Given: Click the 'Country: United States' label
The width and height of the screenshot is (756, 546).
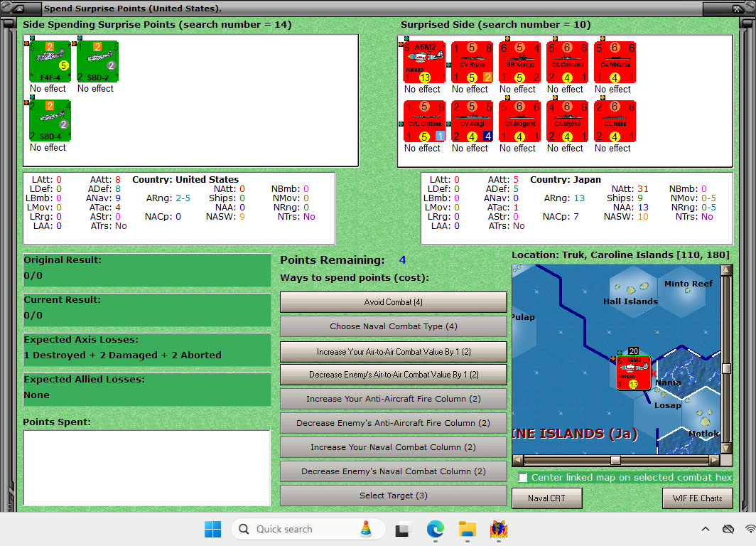Looking at the screenshot, I should (x=185, y=179).
